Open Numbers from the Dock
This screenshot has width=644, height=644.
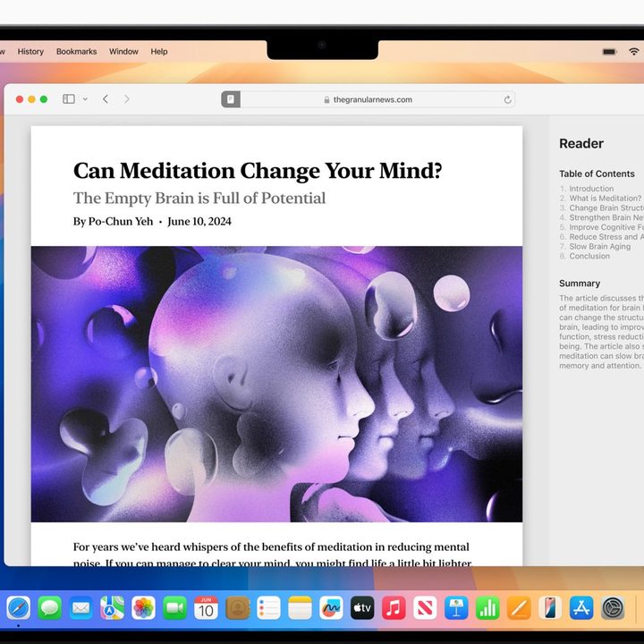[487, 608]
